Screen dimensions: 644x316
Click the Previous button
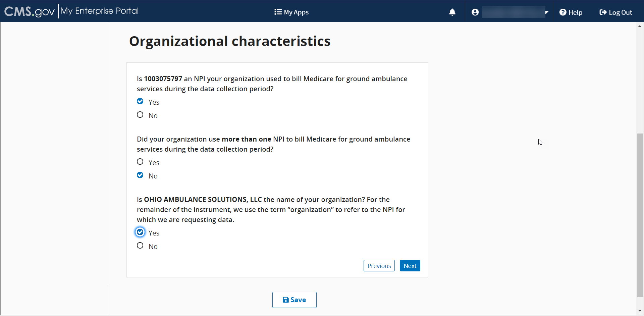pyautogui.click(x=379, y=266)
